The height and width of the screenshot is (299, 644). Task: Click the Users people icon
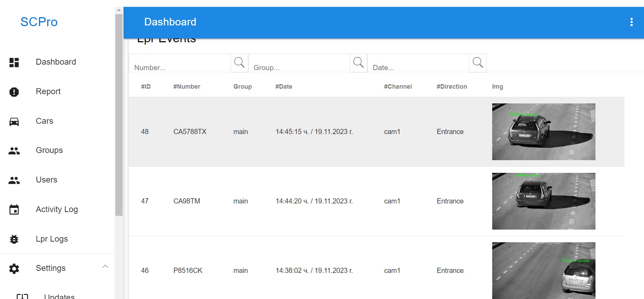pos(14,180)
